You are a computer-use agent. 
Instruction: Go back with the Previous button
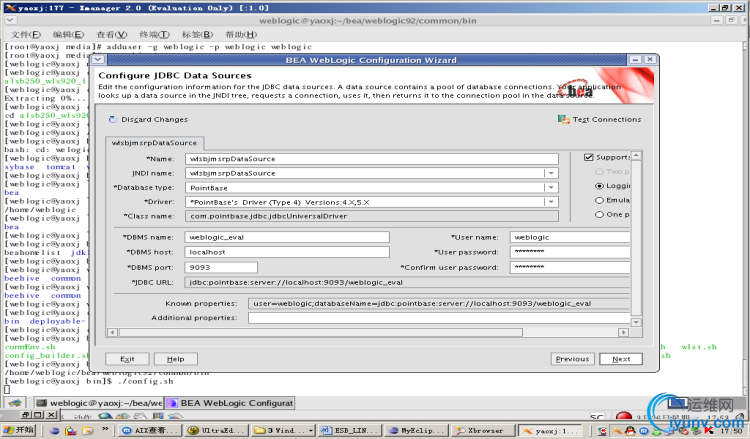[573, 359]
